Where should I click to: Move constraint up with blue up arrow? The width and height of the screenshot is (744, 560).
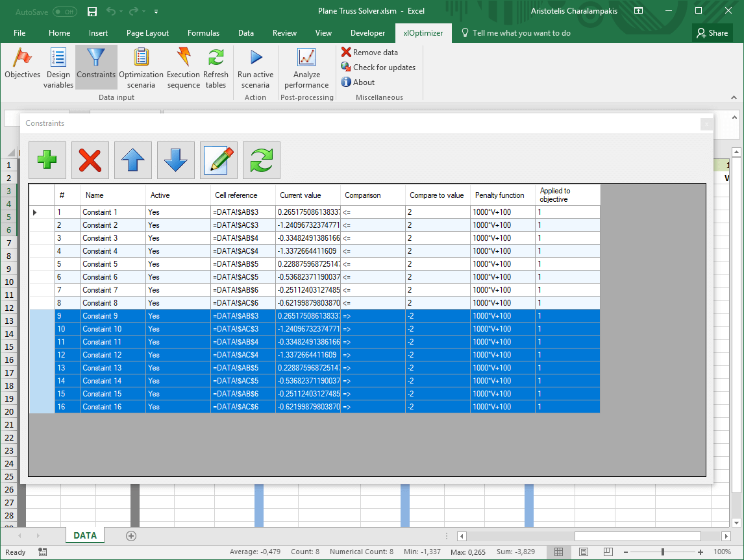(x=132, y=160)
